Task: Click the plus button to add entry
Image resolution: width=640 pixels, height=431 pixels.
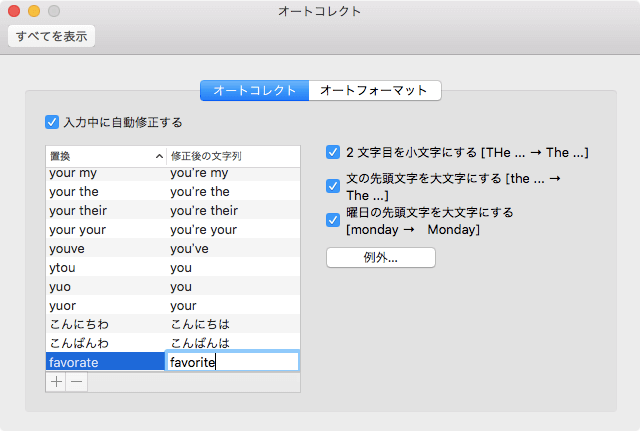Action: pos(56,382)
